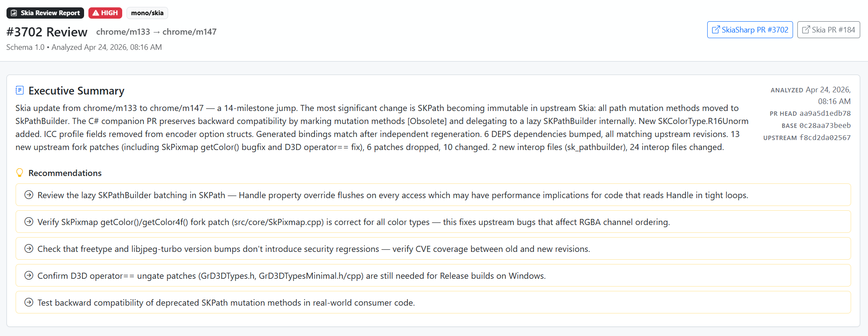Select UPSTREAM hash f8cd2da02567
The image size is (868, 336).
(x=825, y=137)
